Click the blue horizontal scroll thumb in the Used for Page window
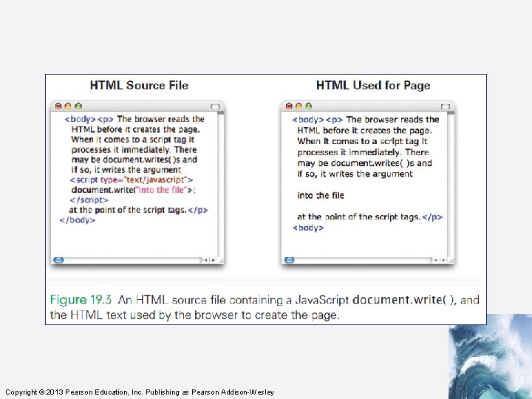 coord(290,260)
